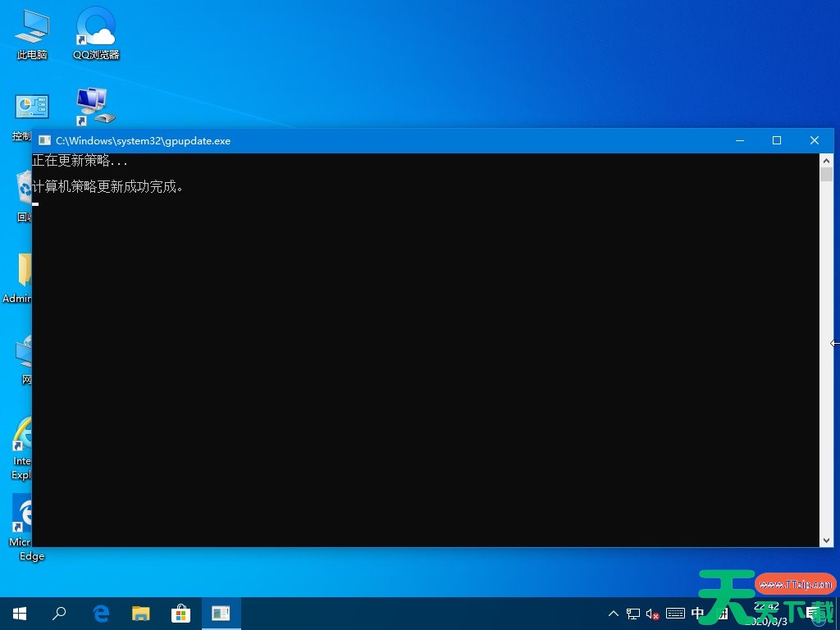Click the Control Panel desktop icon
This screenshot has width=840, height=630.
tap(31, 107)
